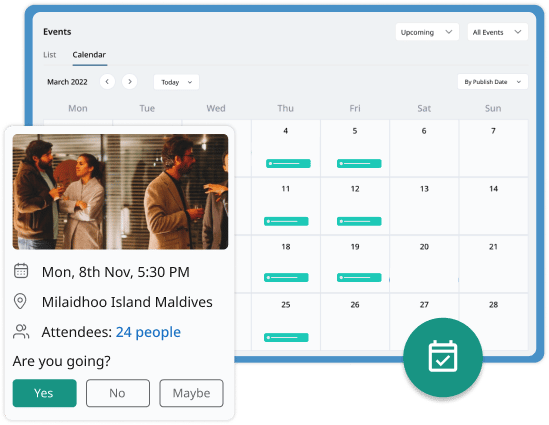Open the By Publish Date dropdown
The height and width of the screenshot is (425, 549).
(493, 82)
